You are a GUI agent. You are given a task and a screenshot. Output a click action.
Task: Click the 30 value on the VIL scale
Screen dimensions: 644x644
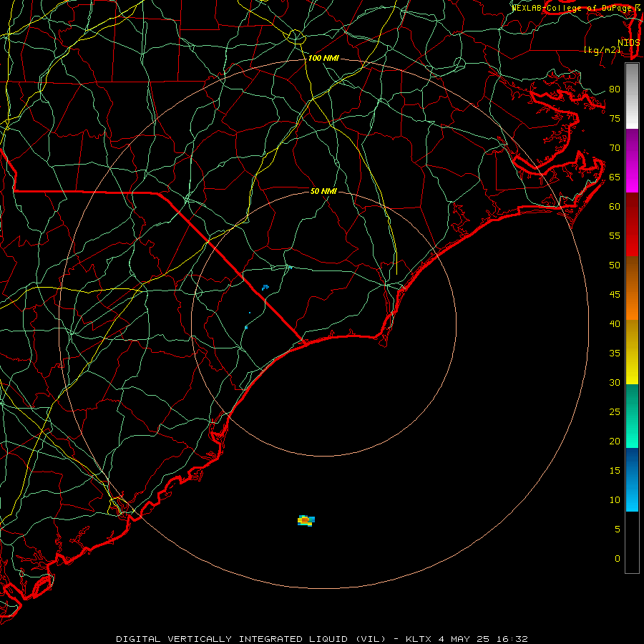[x=615, y=383]
